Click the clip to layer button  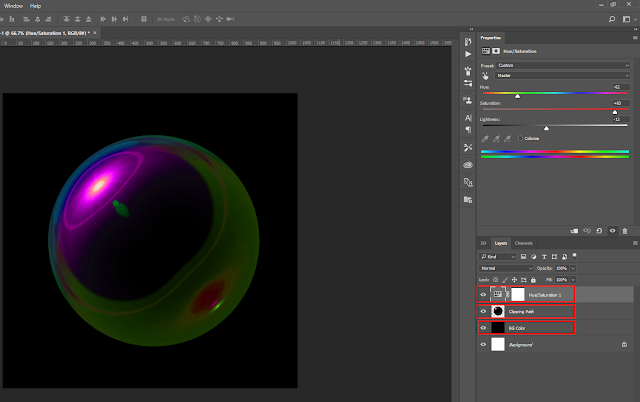coord(574,231)
